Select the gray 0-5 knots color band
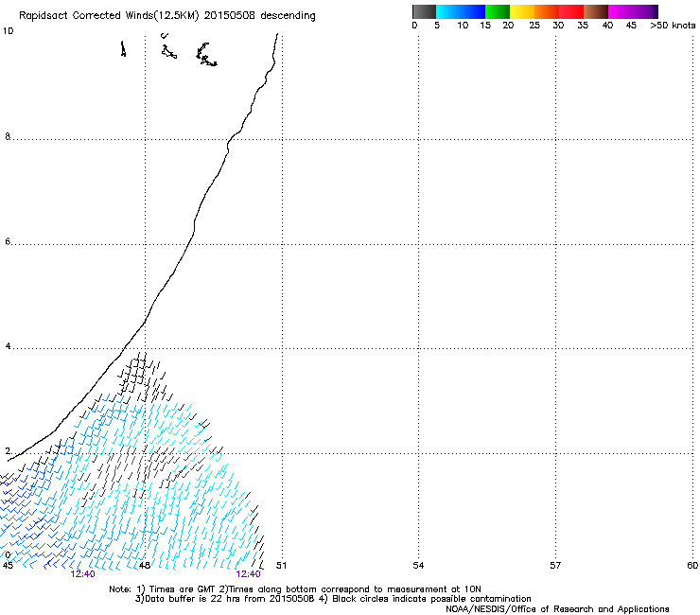Viewport: 700px width, 615px height. pyautogui.click(x=424, y=11)
